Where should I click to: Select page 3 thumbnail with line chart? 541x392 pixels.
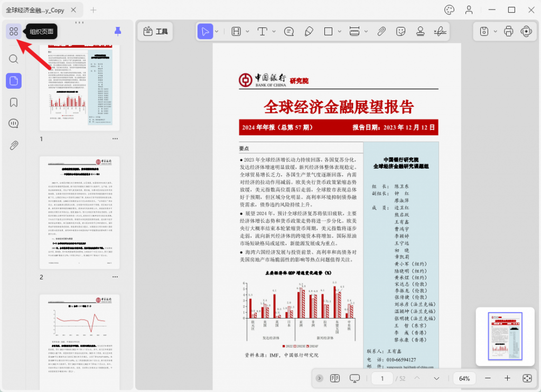[80, 342]
